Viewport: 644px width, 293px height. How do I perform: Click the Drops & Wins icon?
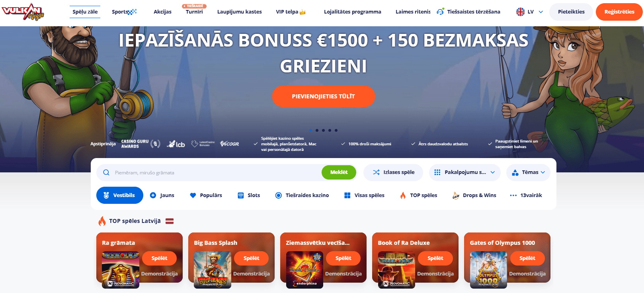[x=456, y=195]
